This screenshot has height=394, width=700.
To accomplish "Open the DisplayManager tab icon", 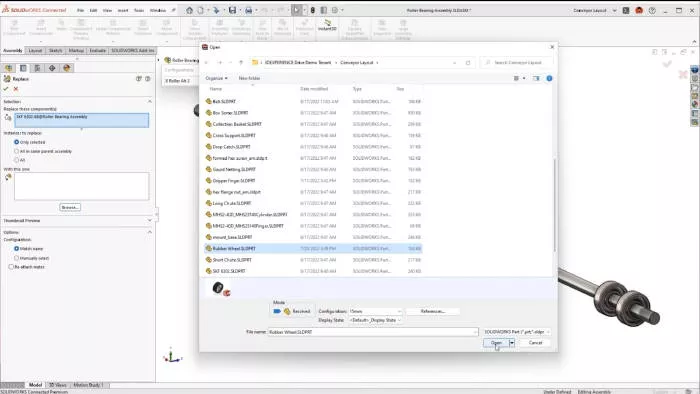I will click(67, 68).
